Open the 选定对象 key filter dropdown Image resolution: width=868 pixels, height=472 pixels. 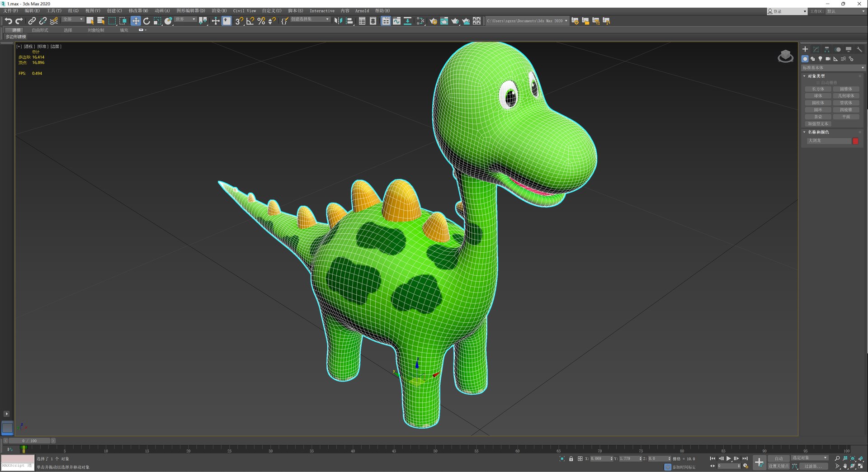810,458
